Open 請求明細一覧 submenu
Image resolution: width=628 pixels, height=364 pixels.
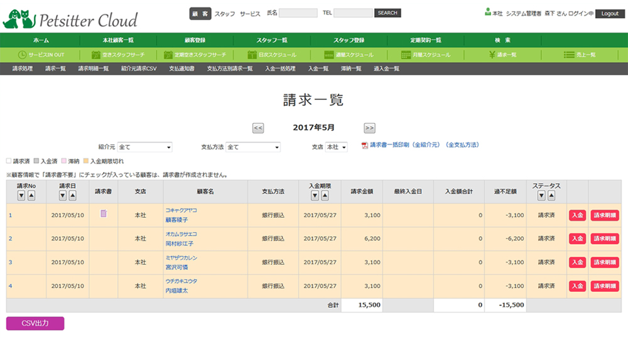(94, 68)
